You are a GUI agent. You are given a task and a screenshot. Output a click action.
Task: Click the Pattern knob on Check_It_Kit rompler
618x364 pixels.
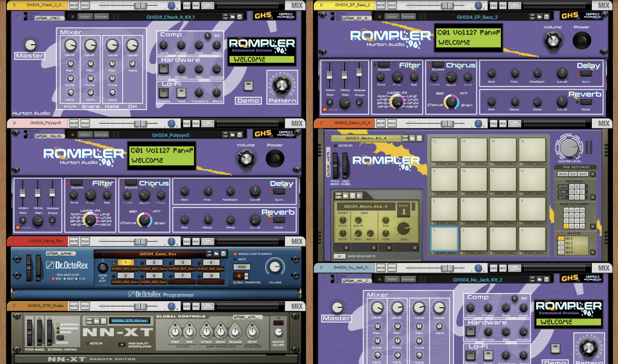282,85
